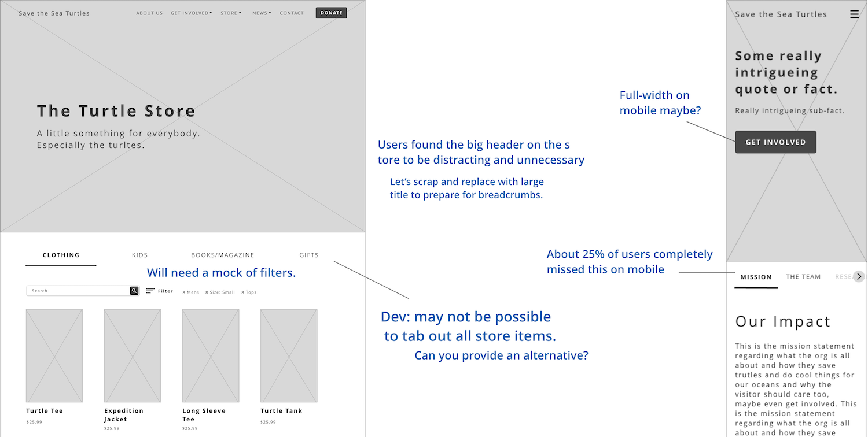Select the Mission tab on the mobile mockup
This screenshot has width=868, height=437.
pos(755,276)
